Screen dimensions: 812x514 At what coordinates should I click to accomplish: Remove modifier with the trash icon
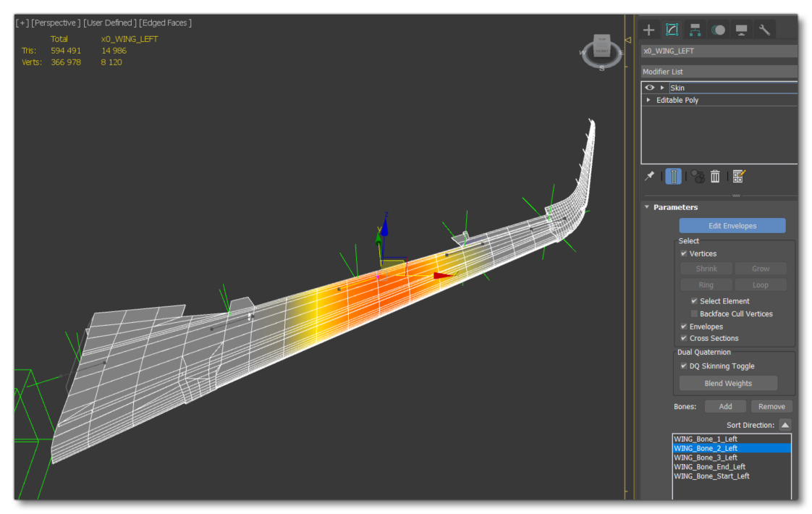[715, 177]
